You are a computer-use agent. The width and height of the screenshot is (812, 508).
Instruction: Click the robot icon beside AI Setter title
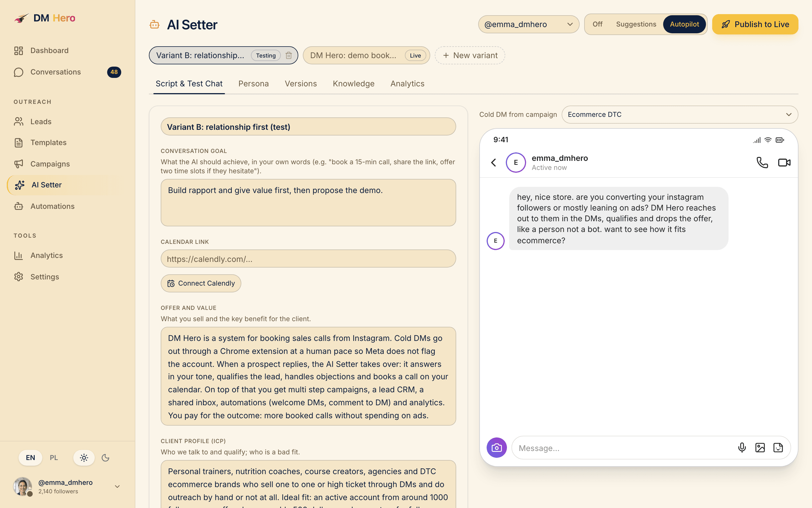[x=154, y=25]
